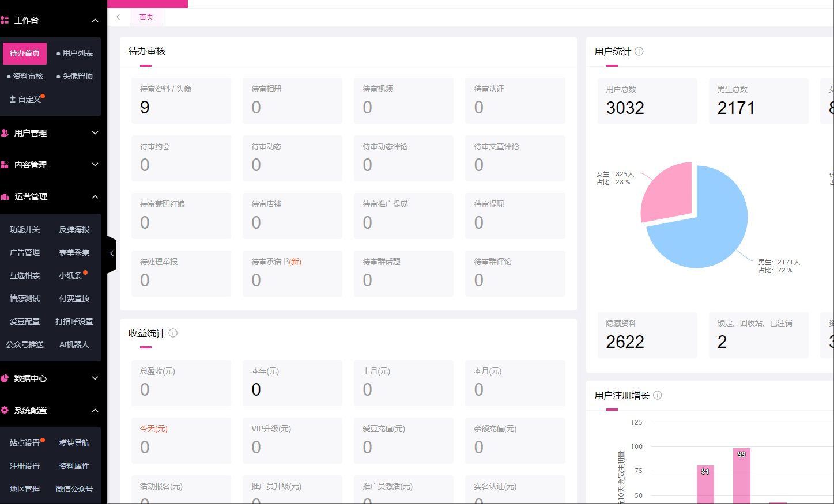Open 公众号推送 menu item
Screen dimensions: 834x504
25,344
